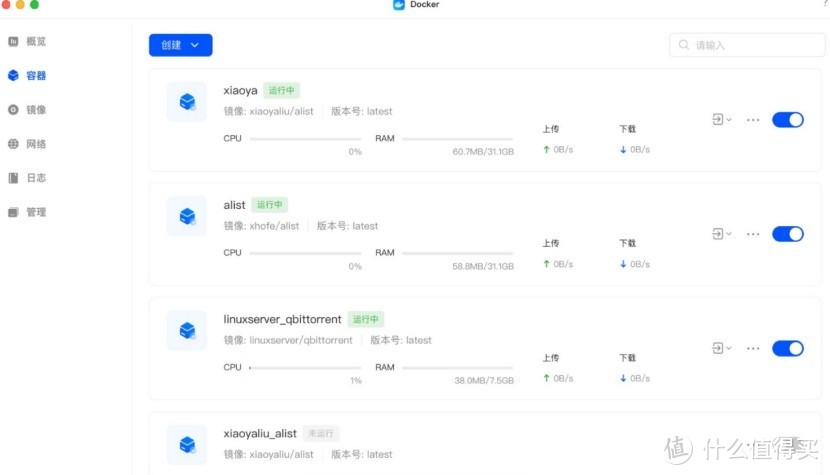This screenshot has height=475, width=830.
Task: Click the Docker app icon in title bar
Action: click(399, 4)
